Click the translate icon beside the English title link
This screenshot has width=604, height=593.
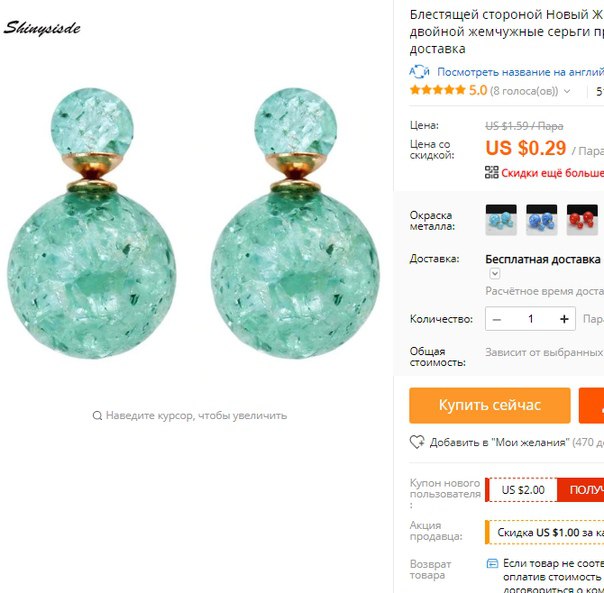419,72
